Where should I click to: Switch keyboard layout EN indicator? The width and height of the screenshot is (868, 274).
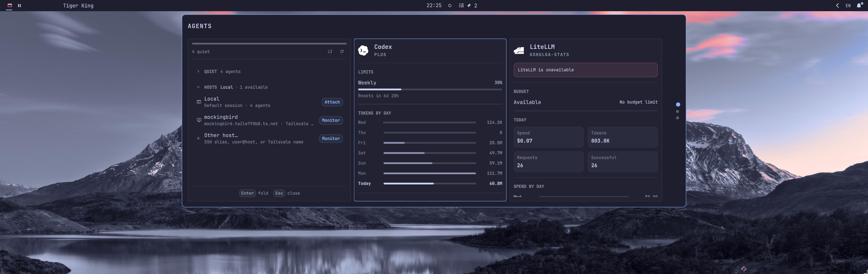(848, 5)
